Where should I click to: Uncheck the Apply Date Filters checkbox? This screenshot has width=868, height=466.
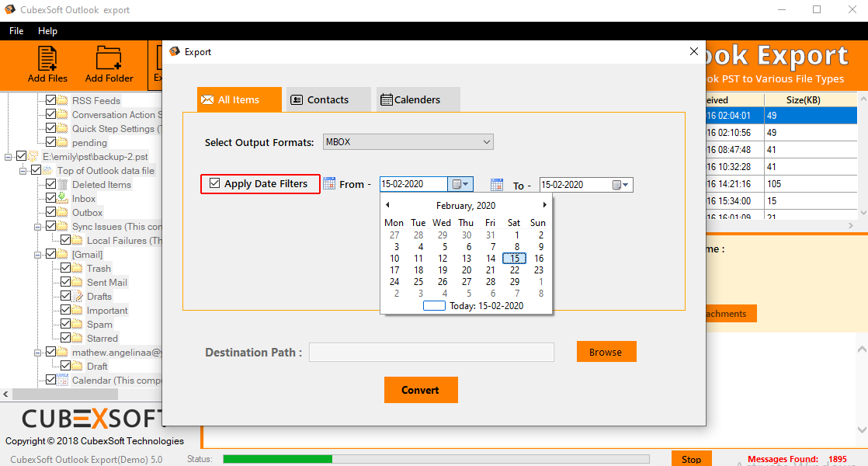[x=215, y=184]
